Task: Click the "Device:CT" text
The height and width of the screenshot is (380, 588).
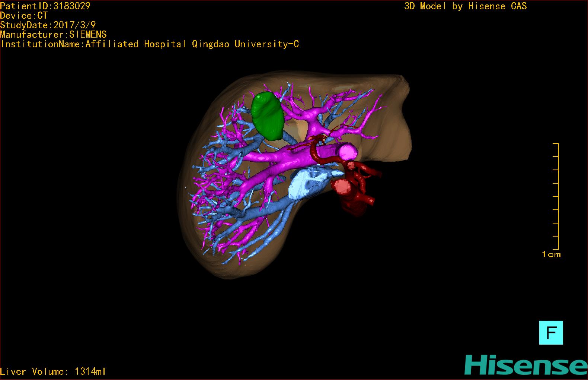Action: [x=24, y=16]
